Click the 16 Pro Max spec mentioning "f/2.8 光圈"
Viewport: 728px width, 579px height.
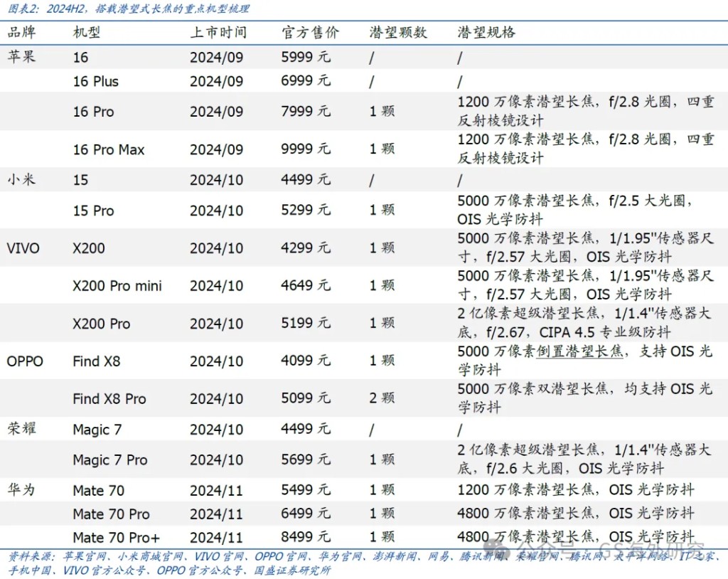coord(586,149)
